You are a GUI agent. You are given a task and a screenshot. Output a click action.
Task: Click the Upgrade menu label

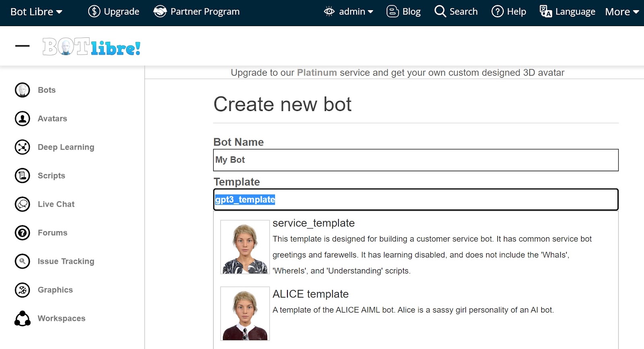point(122,12)
